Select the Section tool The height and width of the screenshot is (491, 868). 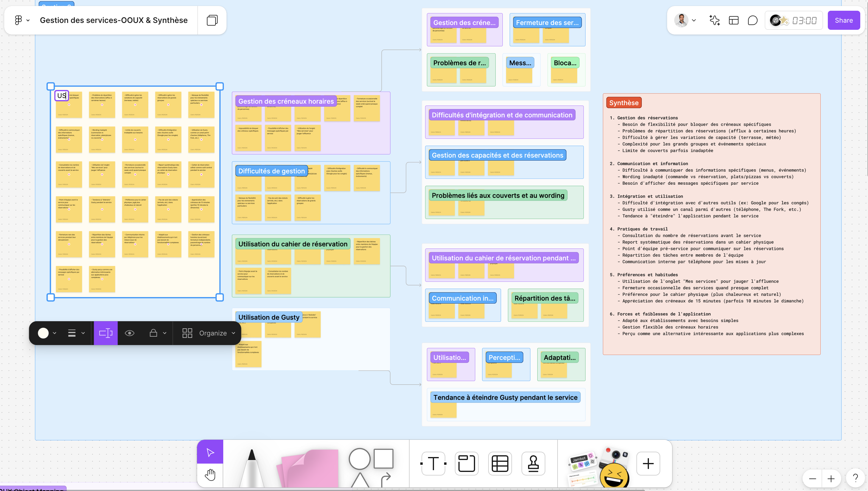(466, 463)
